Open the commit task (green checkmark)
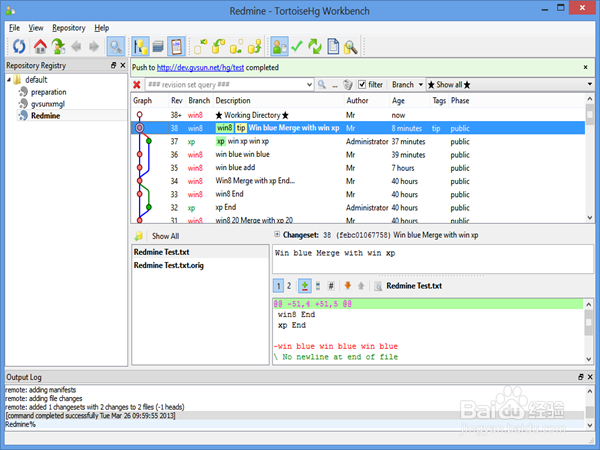This screenshot has width=600, height=450. [297, 47]
